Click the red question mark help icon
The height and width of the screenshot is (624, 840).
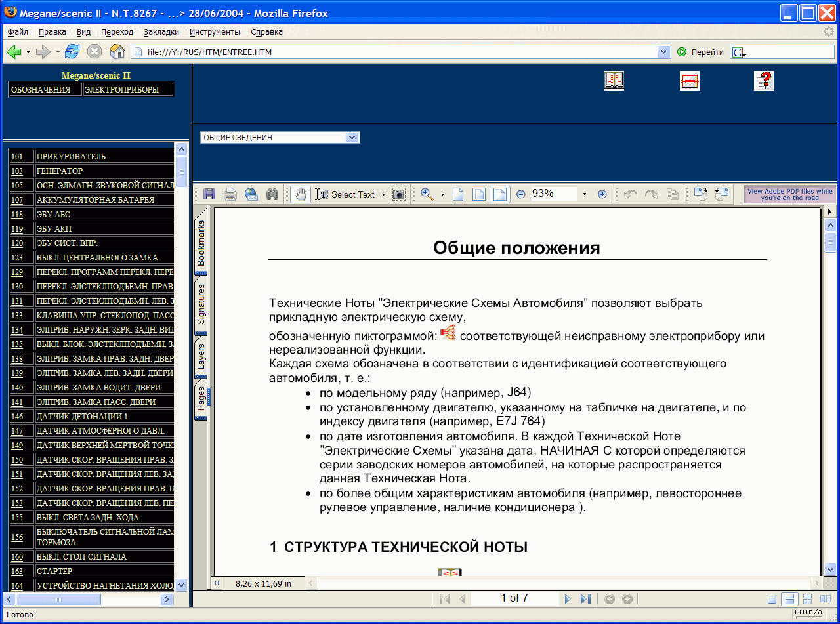coord(764,81)
